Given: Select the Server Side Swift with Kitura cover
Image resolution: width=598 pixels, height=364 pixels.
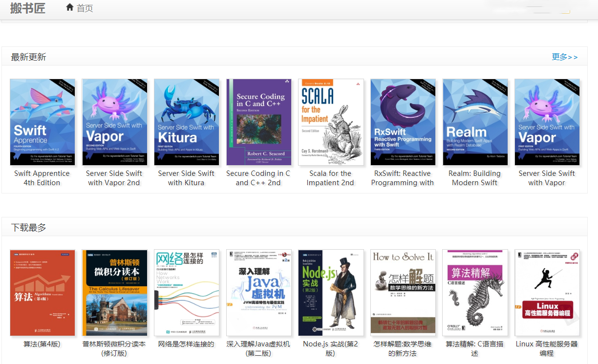Looking at the screenshot, I should pyautogui.click(x=187, y=122).
